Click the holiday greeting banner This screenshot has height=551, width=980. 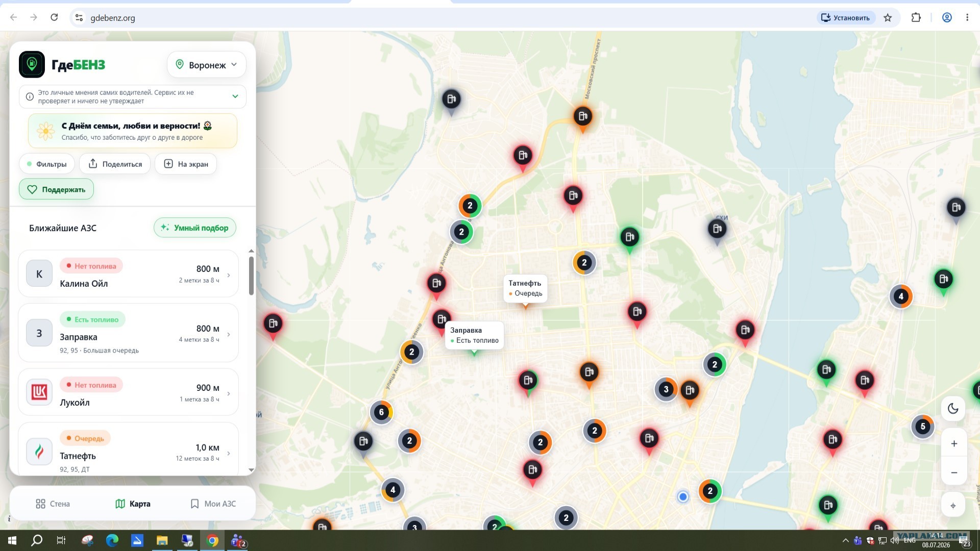coord(133,131)
